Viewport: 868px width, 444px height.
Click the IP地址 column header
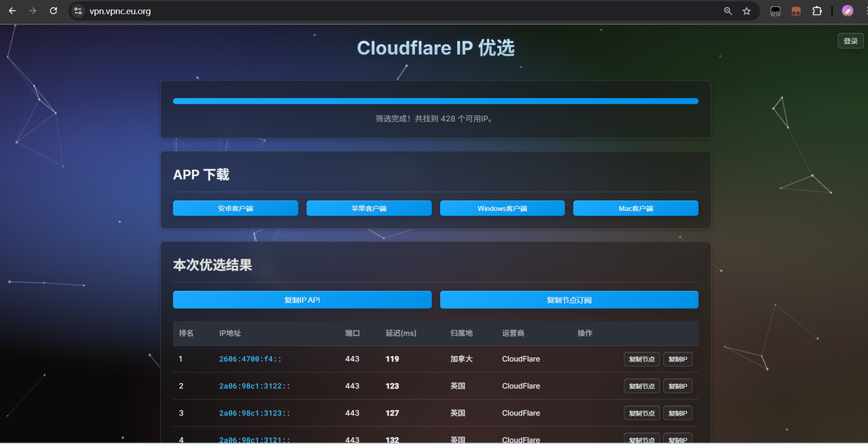(x=230, y=334)
